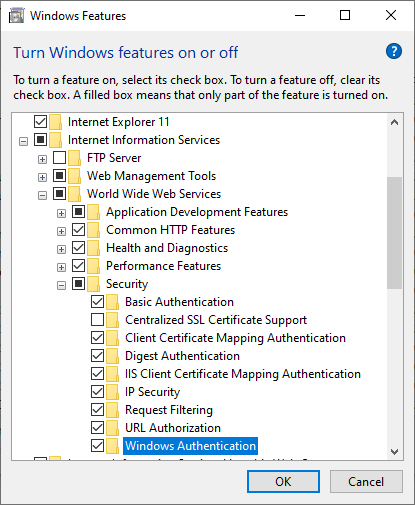Click the Basic Authentication folder icon
The height and width of the screenshot is (505, 415).
[x=112, y=302]
